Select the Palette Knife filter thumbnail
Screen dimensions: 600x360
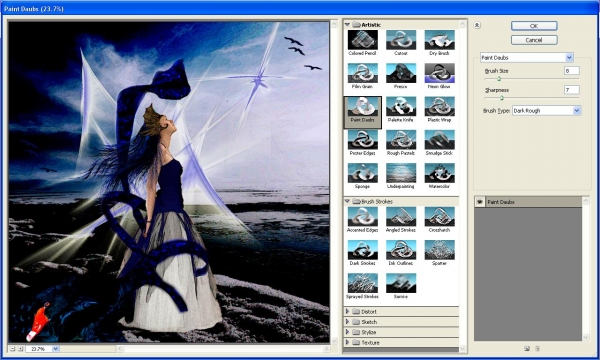click(x=401, y=106)
